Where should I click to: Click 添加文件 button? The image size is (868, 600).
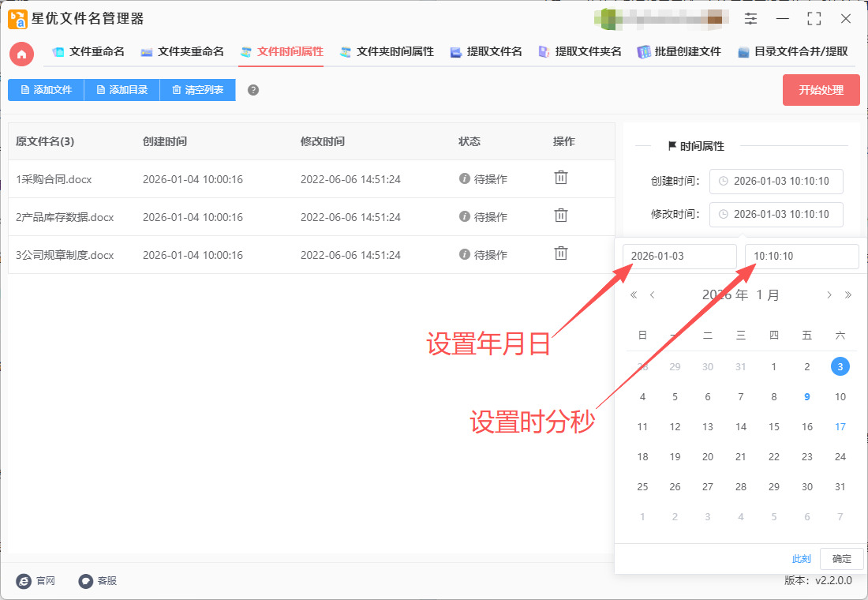pyautogui.click(x=46, y=90)
